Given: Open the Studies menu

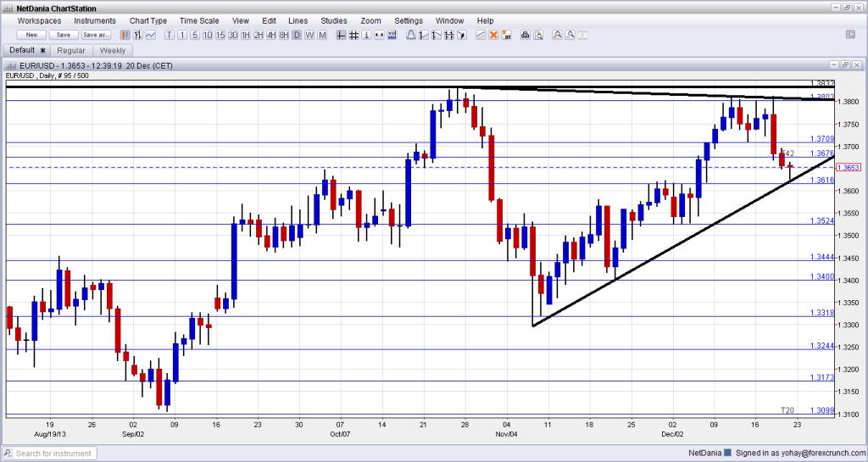Looking at the screenshot, I should point(334,20).
